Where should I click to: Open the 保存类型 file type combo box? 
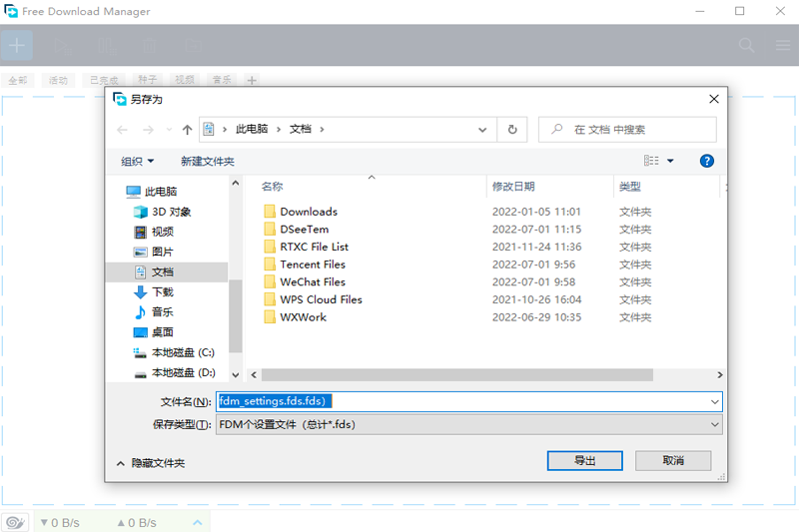(468, 424)
